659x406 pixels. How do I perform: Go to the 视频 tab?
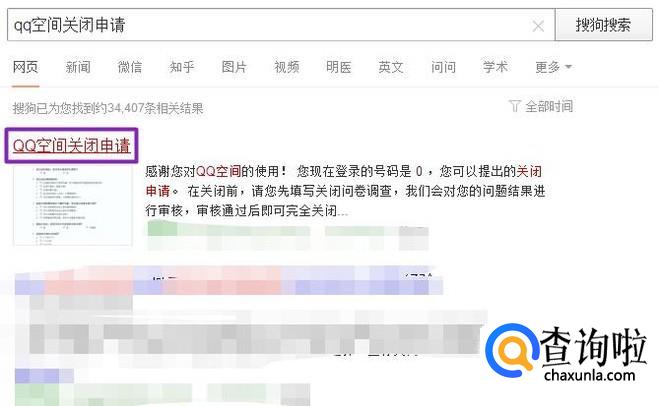coord(287,67)
